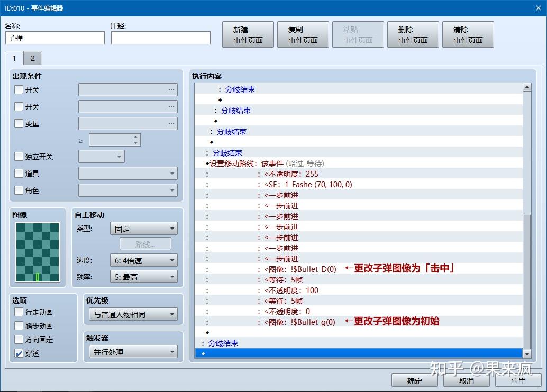This screenshot has width=547, height=392.
Task: Open the variable selection ellipsis button
Action: [170, 123]
